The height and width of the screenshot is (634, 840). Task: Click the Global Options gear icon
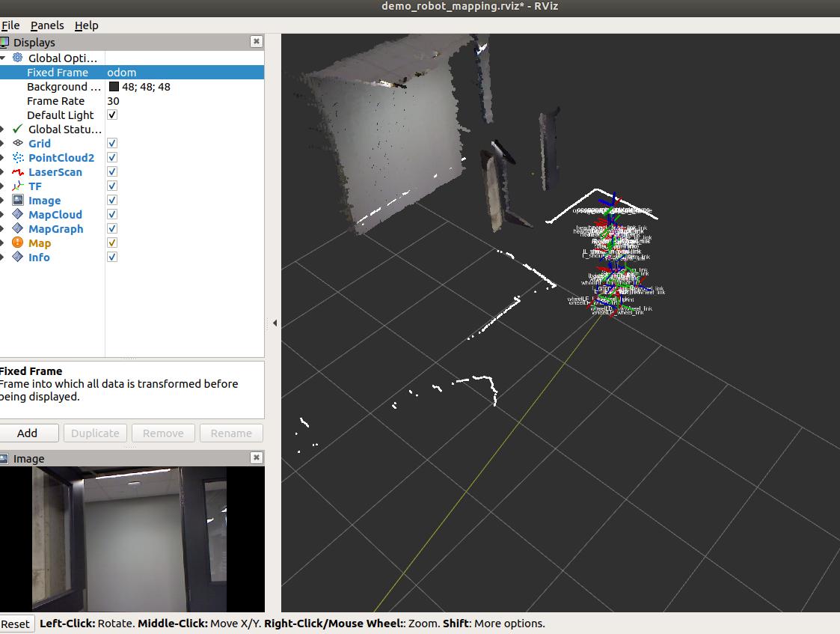click(x=18, y=58)
